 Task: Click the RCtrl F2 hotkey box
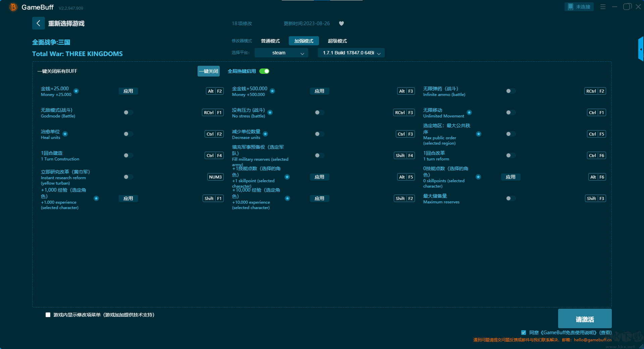click(x=595, y=91)
